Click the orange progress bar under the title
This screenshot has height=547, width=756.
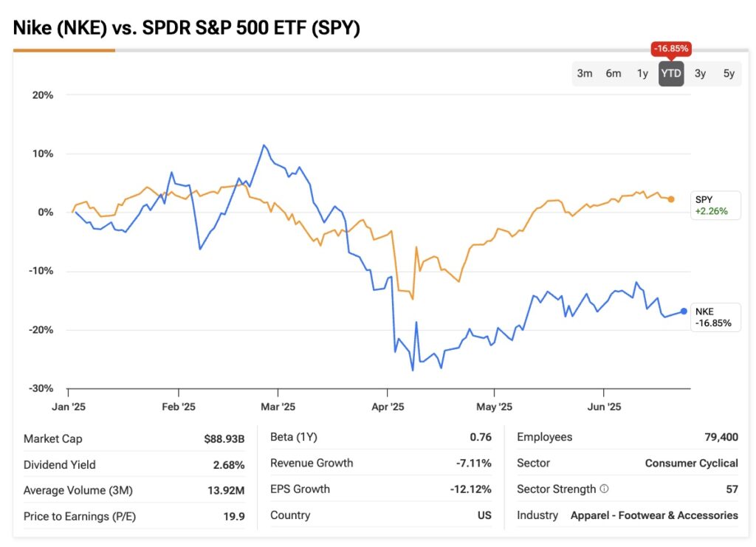coord(63,51)
